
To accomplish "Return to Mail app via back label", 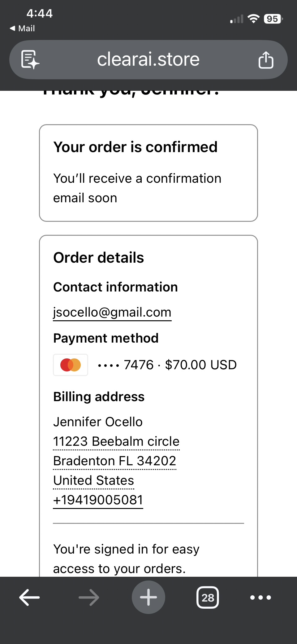I will (x=22, y=28).
